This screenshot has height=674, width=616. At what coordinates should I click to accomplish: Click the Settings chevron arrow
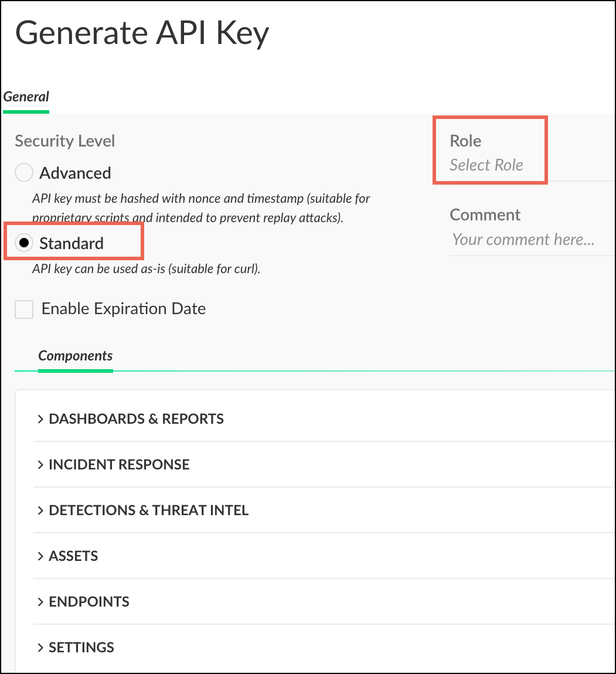(40, 648)
